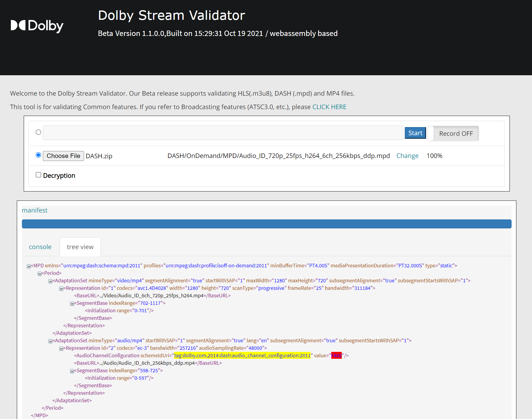Image resolution: width=532 pixels, height=419 pixels.
Task: Open the CLICK HERE broadcasting link
Action: 329,107
